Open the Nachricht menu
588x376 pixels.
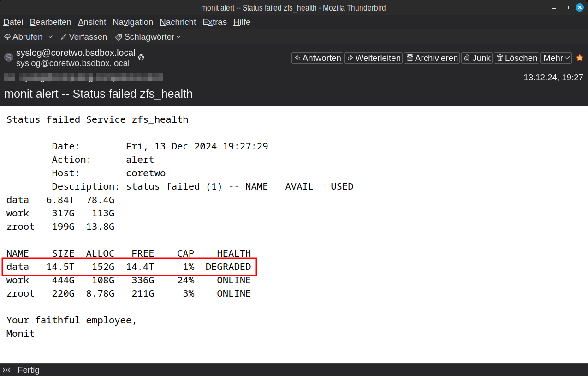(178, 22)
